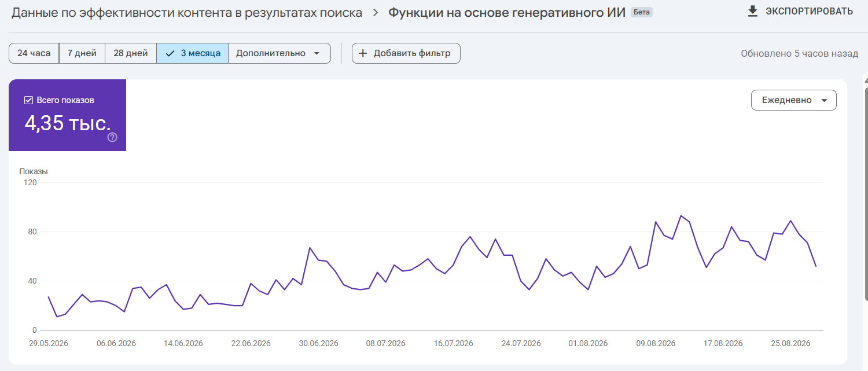The height and width of the screenshot is (371, 868).
Task: Click the 120 y-axis value
Action: 30,182
